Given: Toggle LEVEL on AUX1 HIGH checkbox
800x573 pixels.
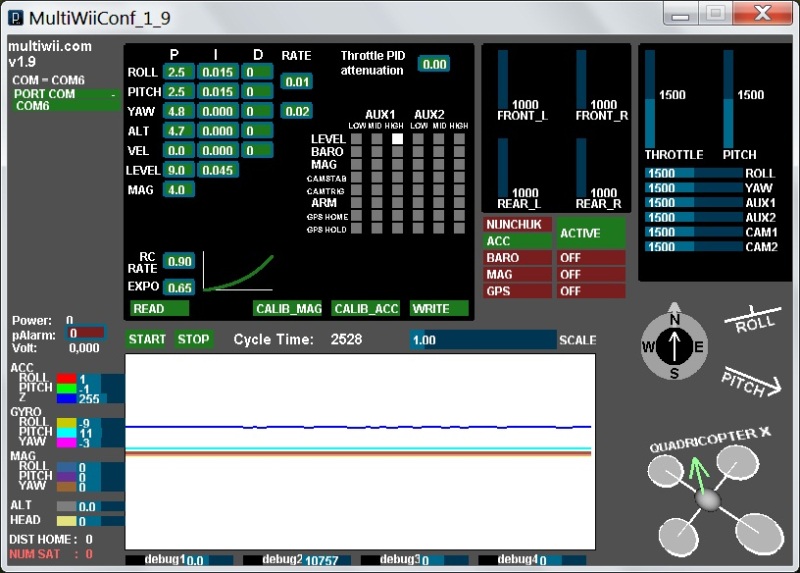Looking at the screenshot, I should (x=397, y=139).
